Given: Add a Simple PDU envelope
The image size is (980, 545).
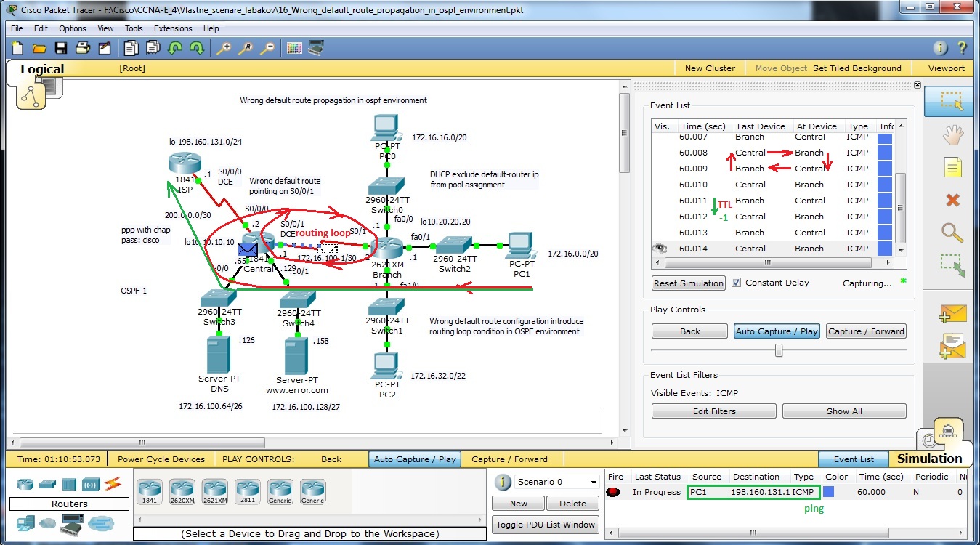Looking at the screenshot, I should 952,314.
